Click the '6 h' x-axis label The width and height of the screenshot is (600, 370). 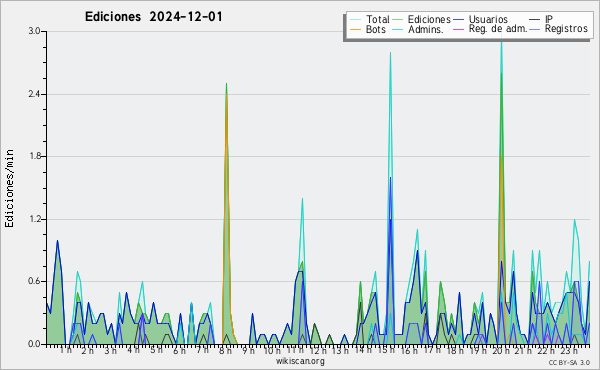[179, 351]
